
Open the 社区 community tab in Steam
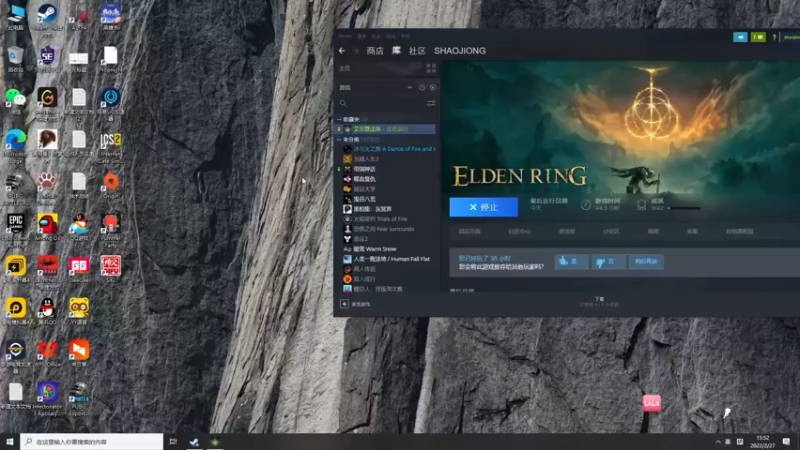pyautogui.click(x=417, y=51)
